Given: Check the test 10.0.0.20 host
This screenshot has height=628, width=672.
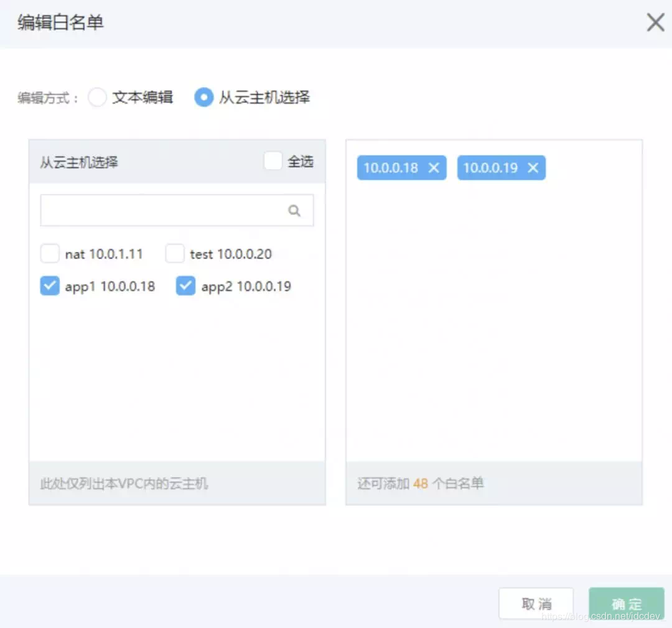Looking at the screenshot, I should pyautogui.click(x=175, y=253).
